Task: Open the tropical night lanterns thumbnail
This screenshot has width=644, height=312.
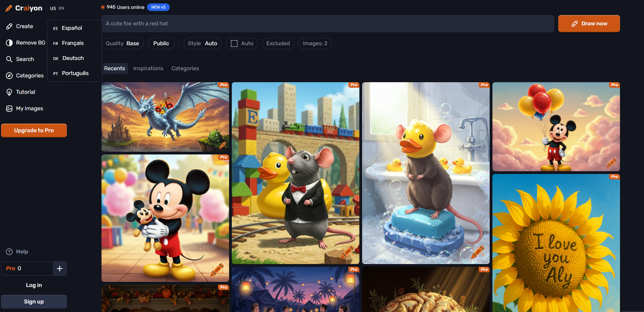Action: coord(296,289)
